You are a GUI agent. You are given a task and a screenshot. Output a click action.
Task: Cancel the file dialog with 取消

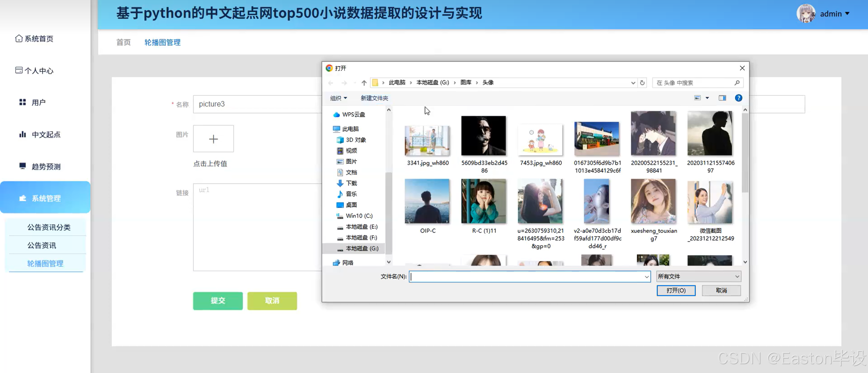pos(721,290)
